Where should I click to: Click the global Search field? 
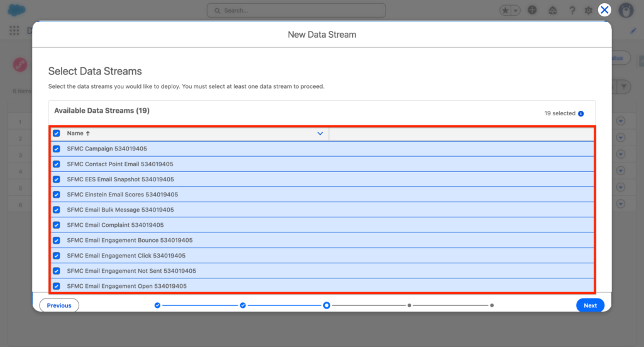[x=296, y=11]
